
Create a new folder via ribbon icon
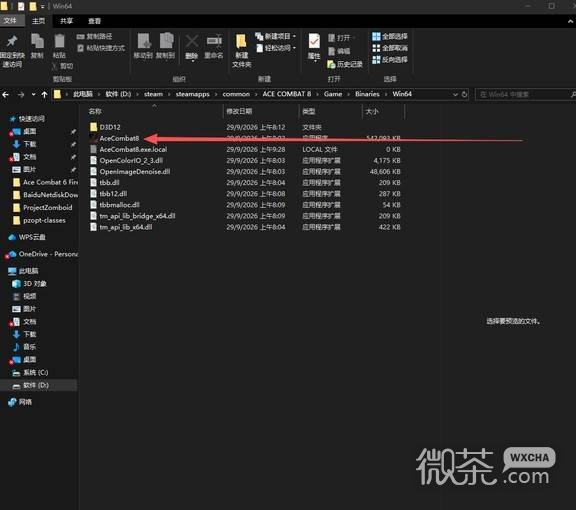pos(241,41)
